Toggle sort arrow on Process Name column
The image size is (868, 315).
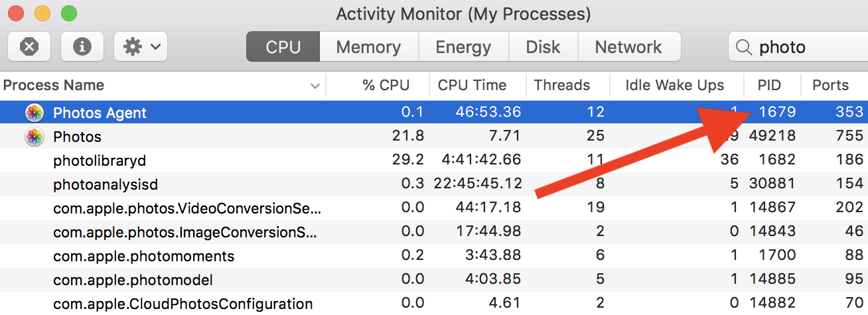(x=315, y=86)
